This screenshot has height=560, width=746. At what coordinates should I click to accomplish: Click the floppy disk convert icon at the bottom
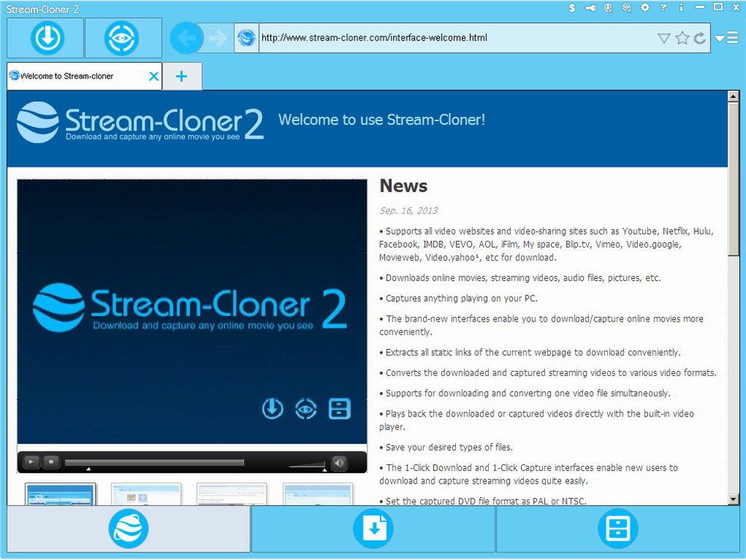coord(617,528)
